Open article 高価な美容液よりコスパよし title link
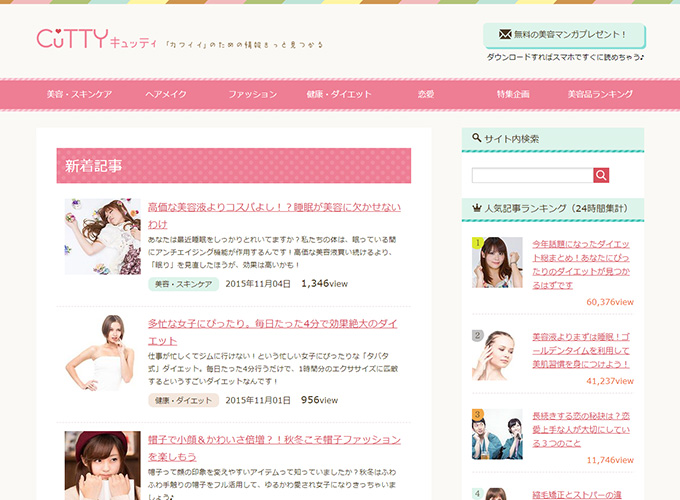The height and width of the screenshot is (500, 680). (274, 216)
